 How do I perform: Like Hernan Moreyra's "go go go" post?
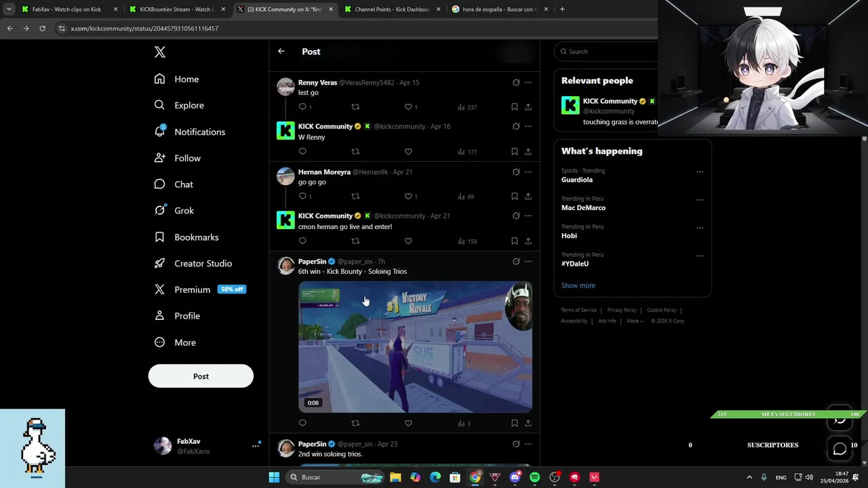[408, 197]
